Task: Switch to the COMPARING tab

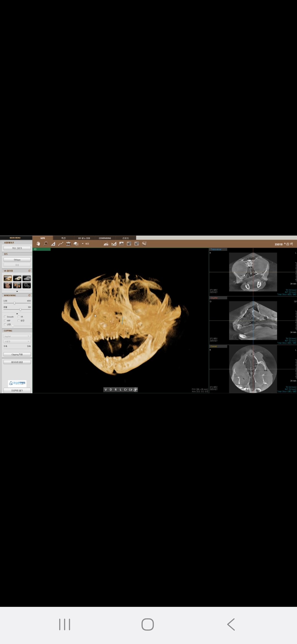Action: click(105, 238)
